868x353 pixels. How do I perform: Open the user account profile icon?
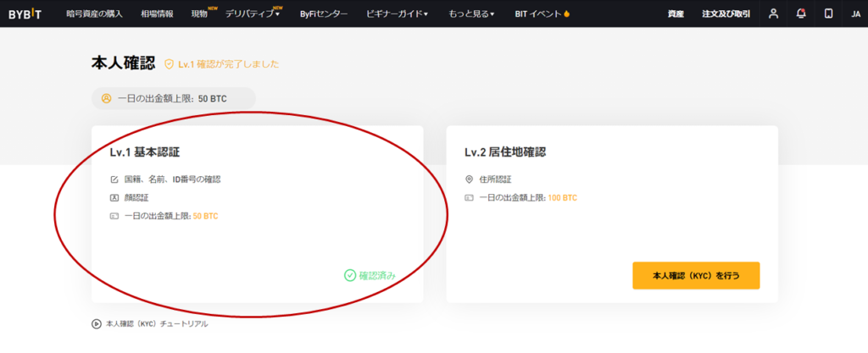tap(773, 14)
